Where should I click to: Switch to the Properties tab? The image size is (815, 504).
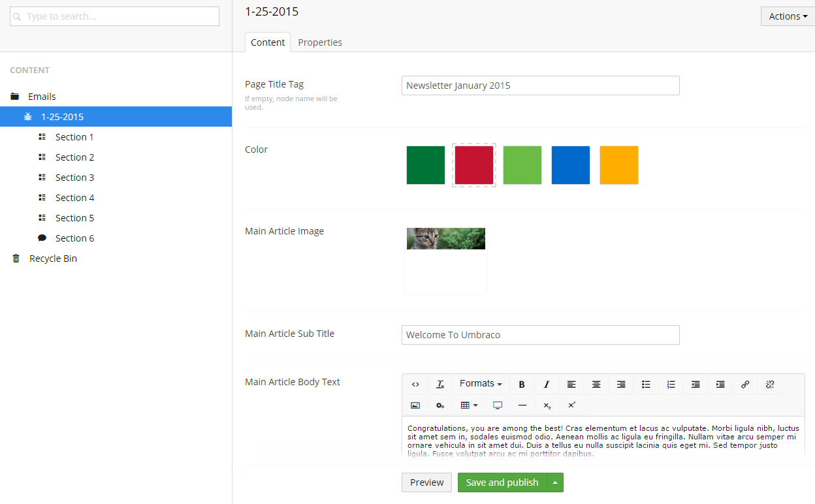point(320,42)
